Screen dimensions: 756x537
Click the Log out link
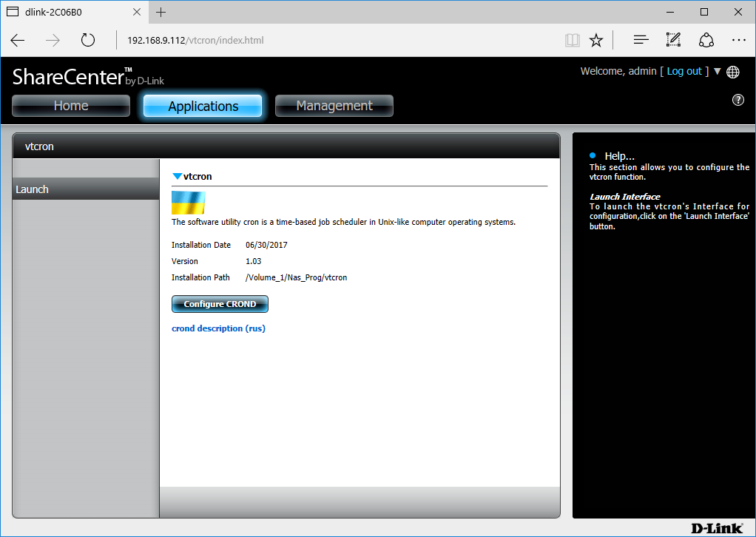[x=684, y=71]
